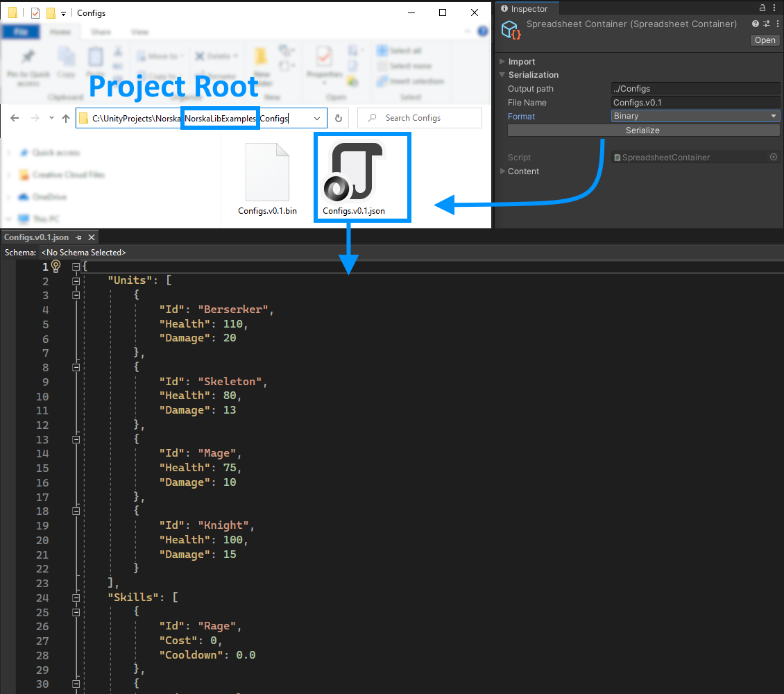Switch to the View ribbon tab
The image size is (784, 694).
point(139,32)
